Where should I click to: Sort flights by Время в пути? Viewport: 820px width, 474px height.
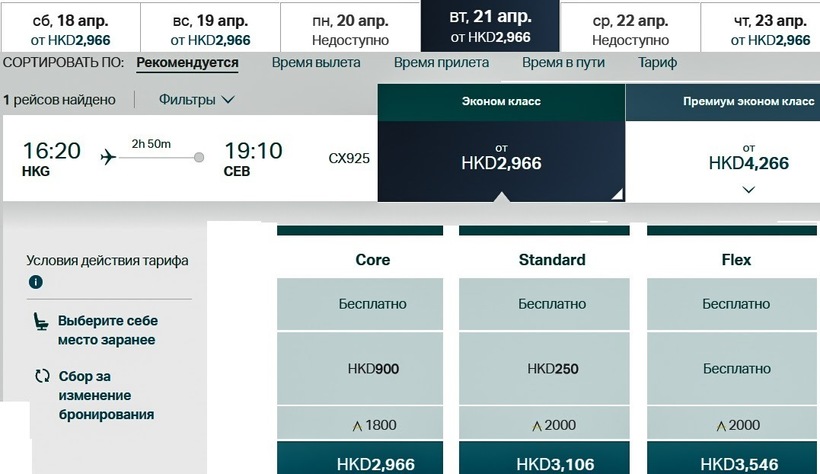pos(563,63)
